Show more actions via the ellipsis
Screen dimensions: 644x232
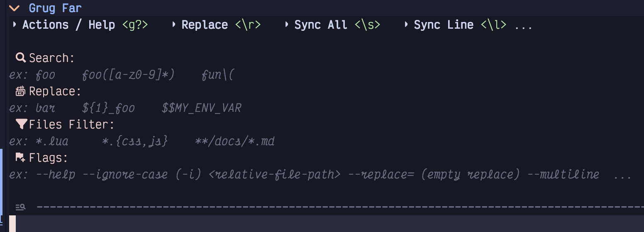523,26
